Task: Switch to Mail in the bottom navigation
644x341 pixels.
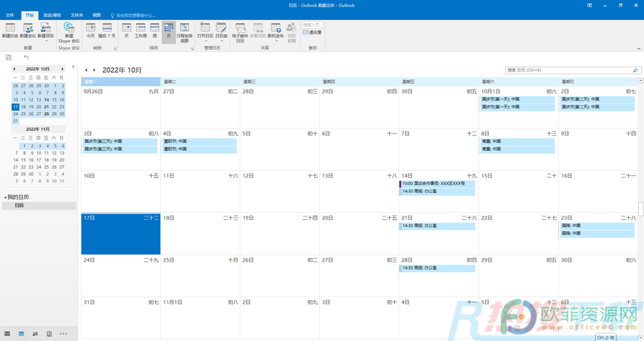Action: pyautogui.click(x=7, y=334)
